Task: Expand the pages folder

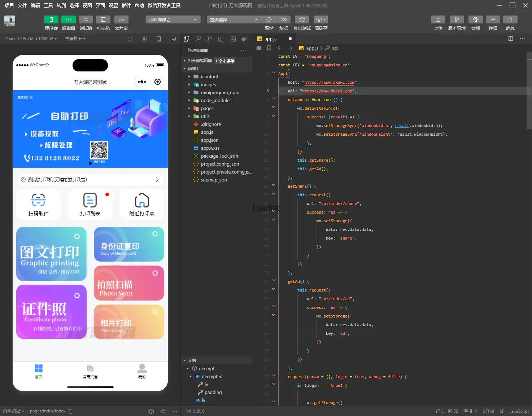Action: (207, 108)
